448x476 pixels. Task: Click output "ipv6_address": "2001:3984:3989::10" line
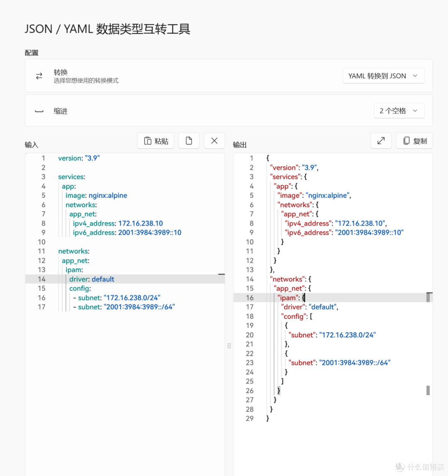pyautogui.click(x=344, y=233)
